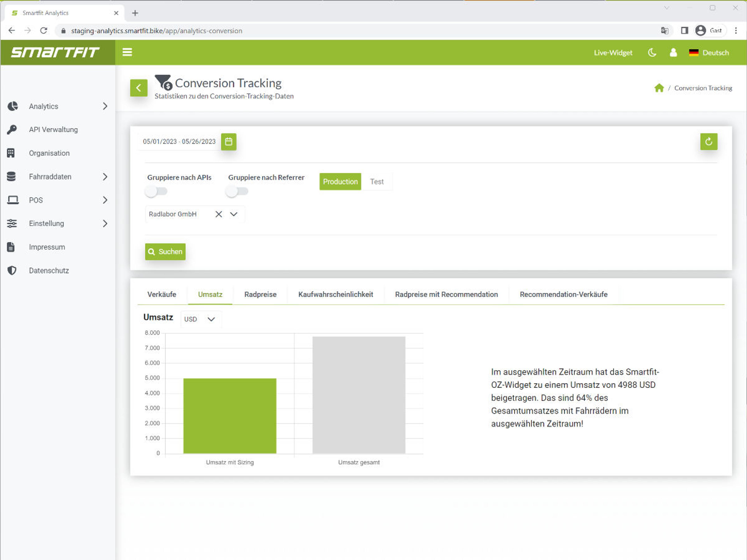Viewport: 747px width, 560px height.
Task: Open the Kaufwahrscheinlichkeit tab
Action: tap(335, 294)
